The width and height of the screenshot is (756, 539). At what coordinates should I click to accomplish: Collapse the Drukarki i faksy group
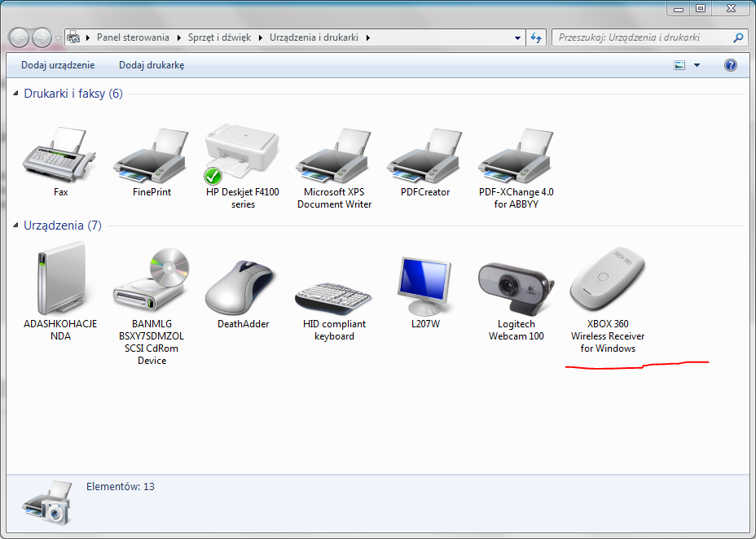point(16,94)
